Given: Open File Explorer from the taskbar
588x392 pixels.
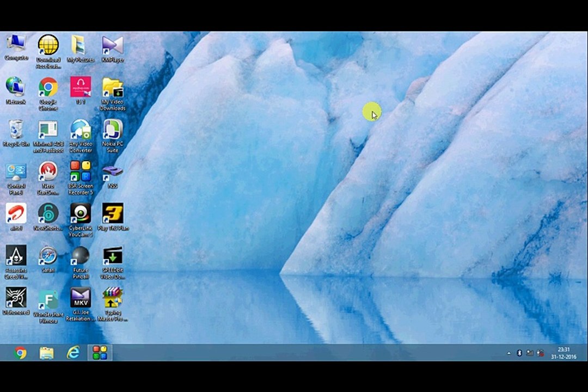Looking at the screenshot, I should (x=46, y=353).
